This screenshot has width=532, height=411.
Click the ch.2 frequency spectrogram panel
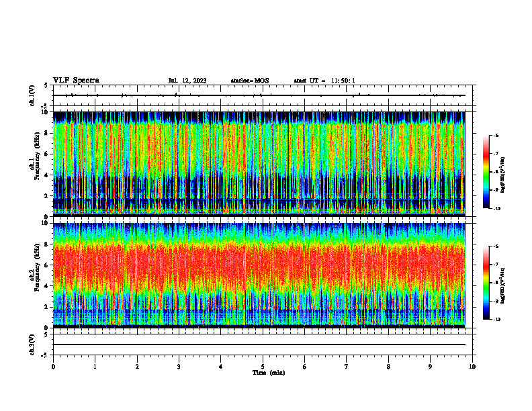pos(259,275)
